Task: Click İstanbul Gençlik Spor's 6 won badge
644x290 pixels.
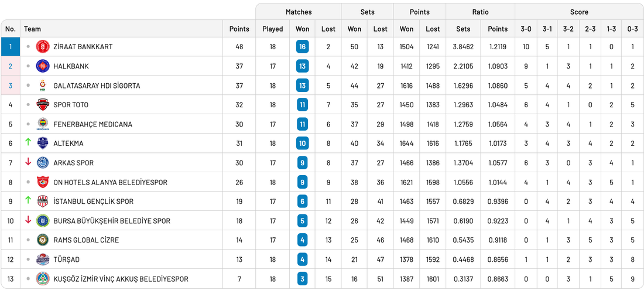Action: pyautogui.click(x=303, y=202)
